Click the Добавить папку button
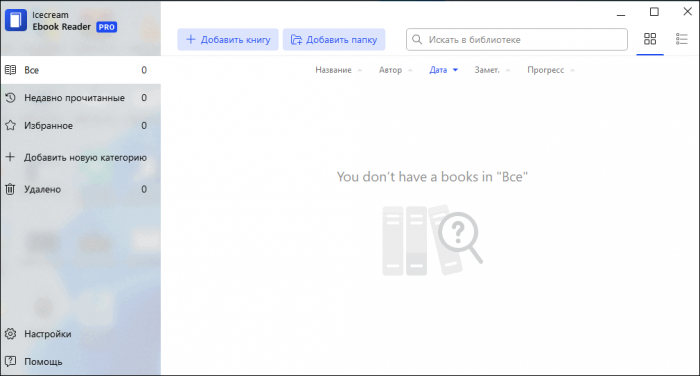Viewport: 700px width, 376px height. 334,40
